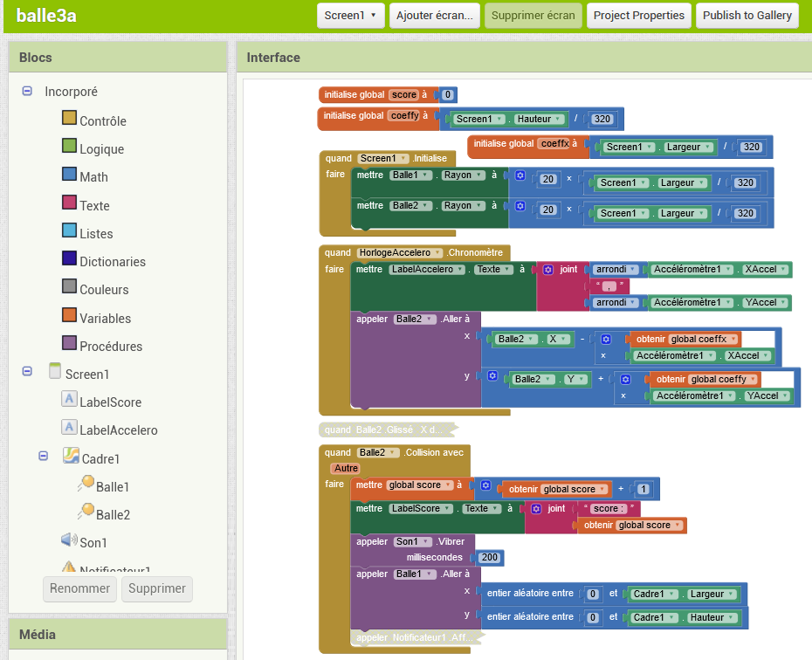Open the global coeffx variable dropdown
Viewport: 812px width, 660px height.
click(704, 339)
